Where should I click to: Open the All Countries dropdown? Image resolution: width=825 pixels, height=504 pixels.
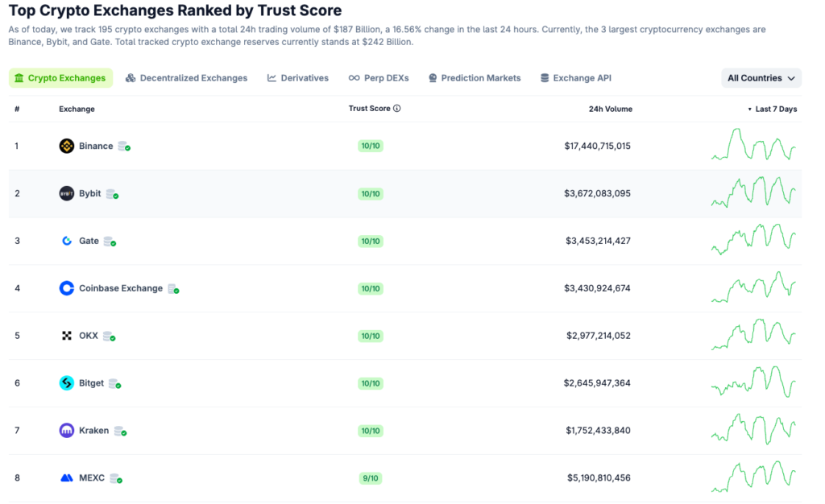click(761, 78)
